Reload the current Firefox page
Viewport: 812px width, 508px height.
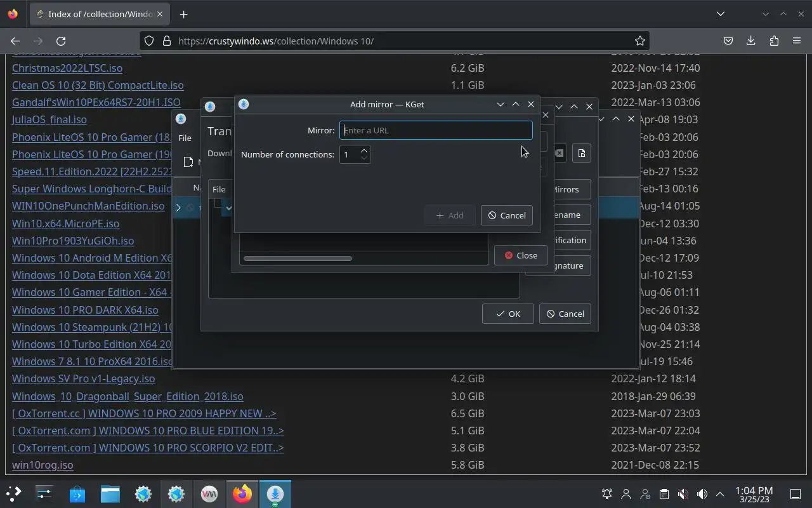pyautogui.click(x=61, y=41)
